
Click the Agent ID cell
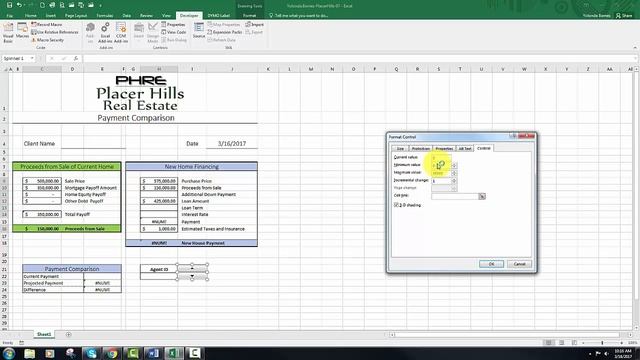(x=159, y=269)
